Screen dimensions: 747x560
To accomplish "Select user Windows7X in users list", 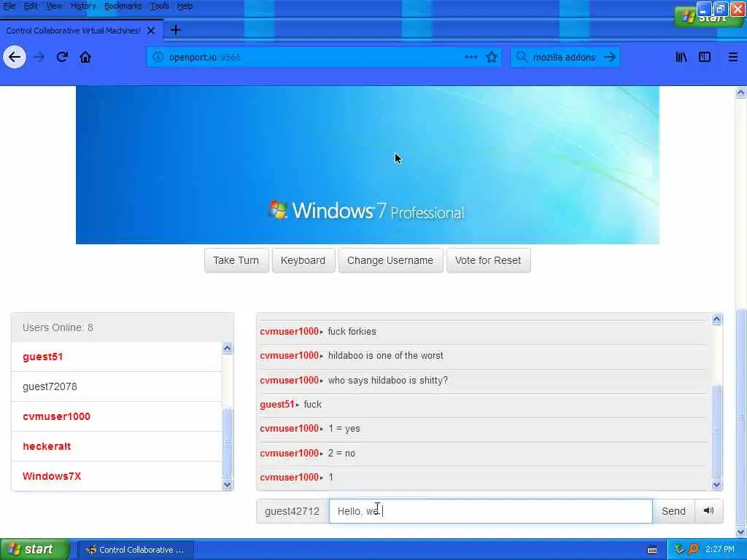I will pyautogui.click(x=116, y=476).
